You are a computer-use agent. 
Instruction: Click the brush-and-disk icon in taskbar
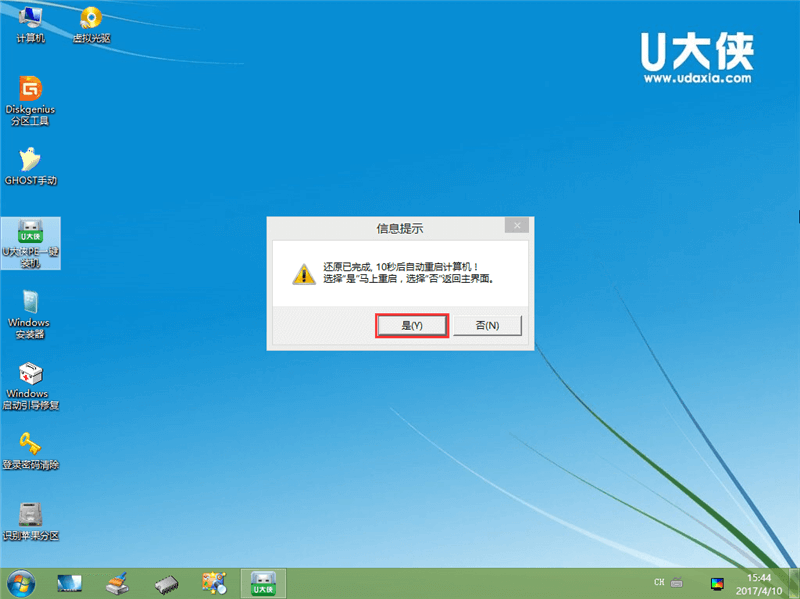[x=117, y=582]
